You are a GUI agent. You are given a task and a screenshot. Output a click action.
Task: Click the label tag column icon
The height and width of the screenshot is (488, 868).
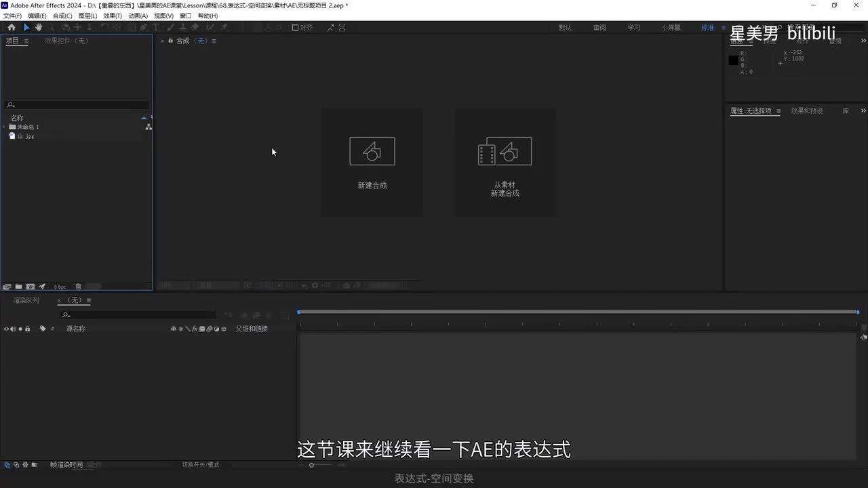pos(43,329)
